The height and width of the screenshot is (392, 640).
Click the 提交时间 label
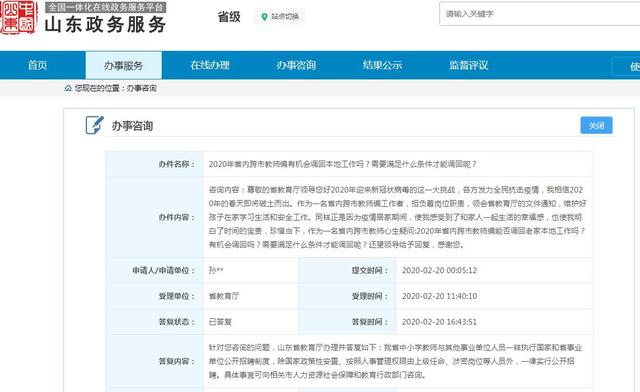click(x=370, y=270)
